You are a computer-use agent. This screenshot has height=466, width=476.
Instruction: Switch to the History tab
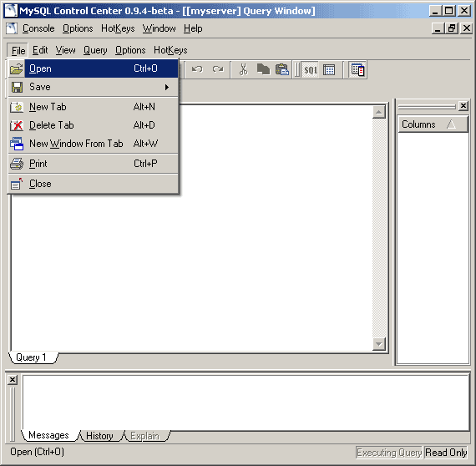tap(99, 436)
